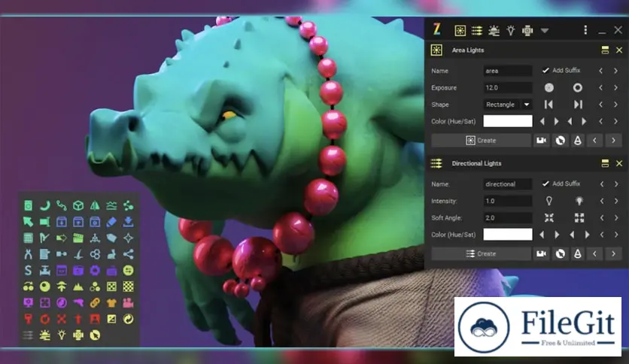This screenshot has width=629, height=364.
Task: Switch to the Area Lights tab in toolbar
Action: [x=460, y=30]
